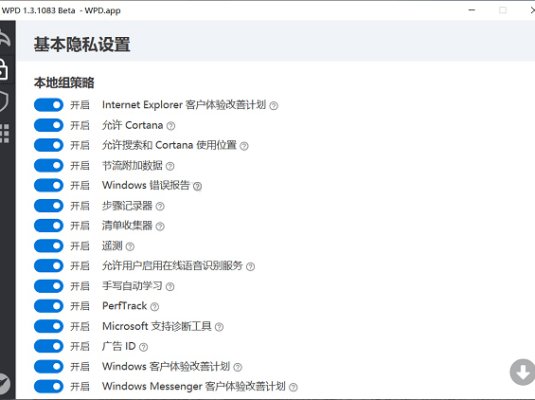This screenshot has height=400, width=535.
Task: Show help icon beside 节流附加数据
Action: coord(170,166)
